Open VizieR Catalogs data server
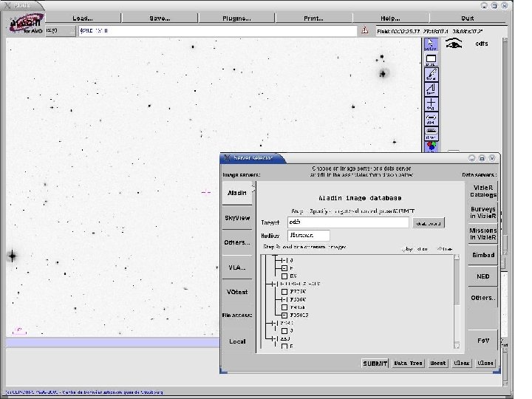 click(483, 191)
